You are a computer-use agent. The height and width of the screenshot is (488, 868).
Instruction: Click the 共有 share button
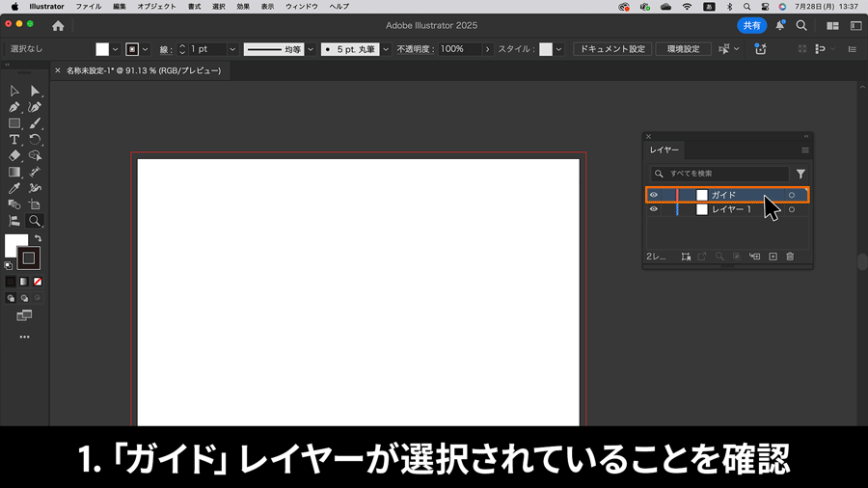pos(751,25)
